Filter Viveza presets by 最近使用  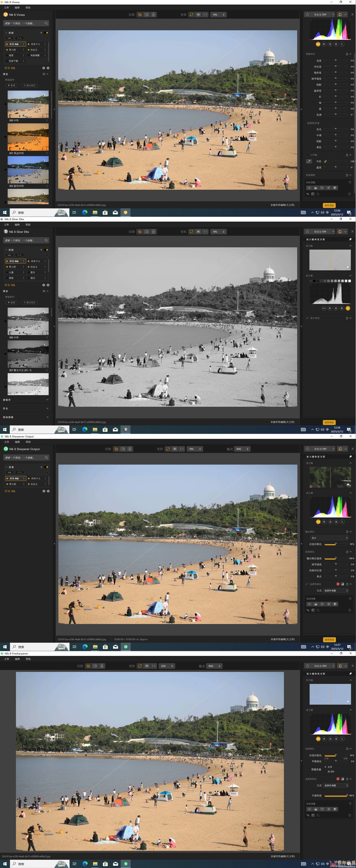coord(29,85)
